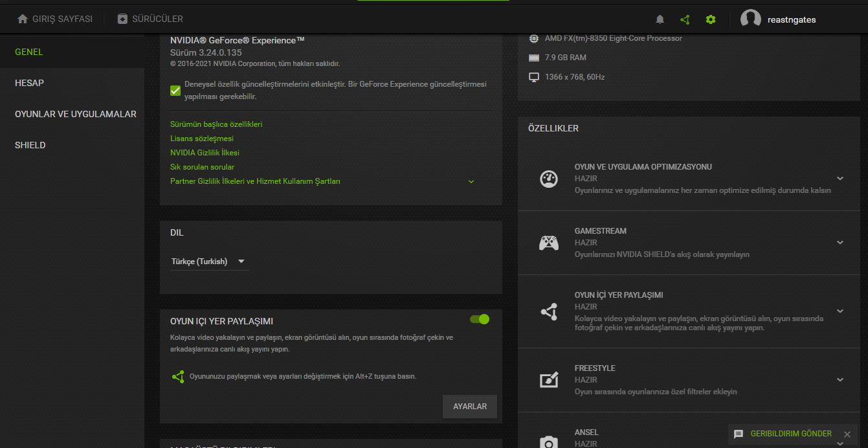Click the reastngates username
Screen dimensions: 868x448
click(792, 19)
